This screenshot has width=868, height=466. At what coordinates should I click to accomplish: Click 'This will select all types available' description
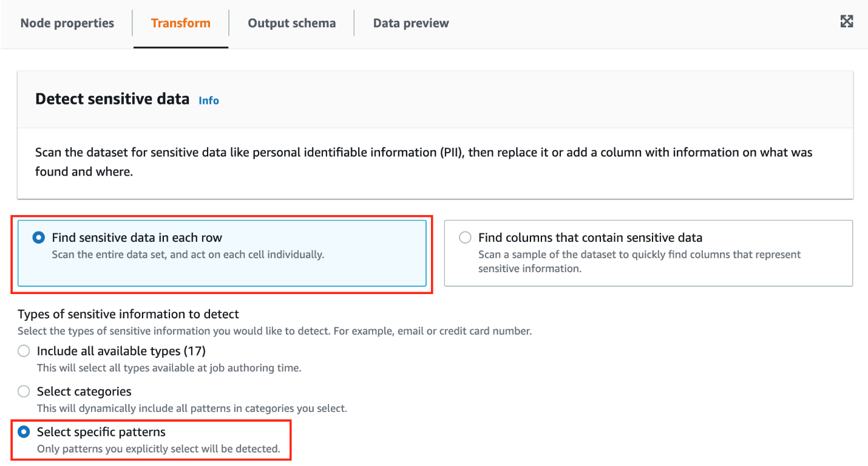point(169,368)
